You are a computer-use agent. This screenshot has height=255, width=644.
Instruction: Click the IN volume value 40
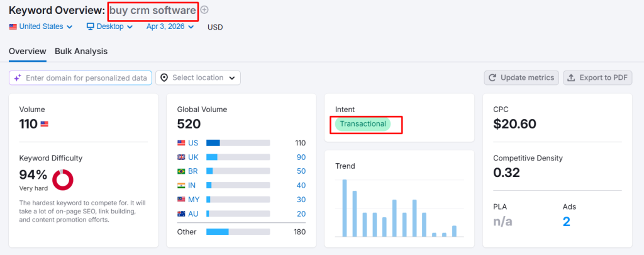point(301,186)
